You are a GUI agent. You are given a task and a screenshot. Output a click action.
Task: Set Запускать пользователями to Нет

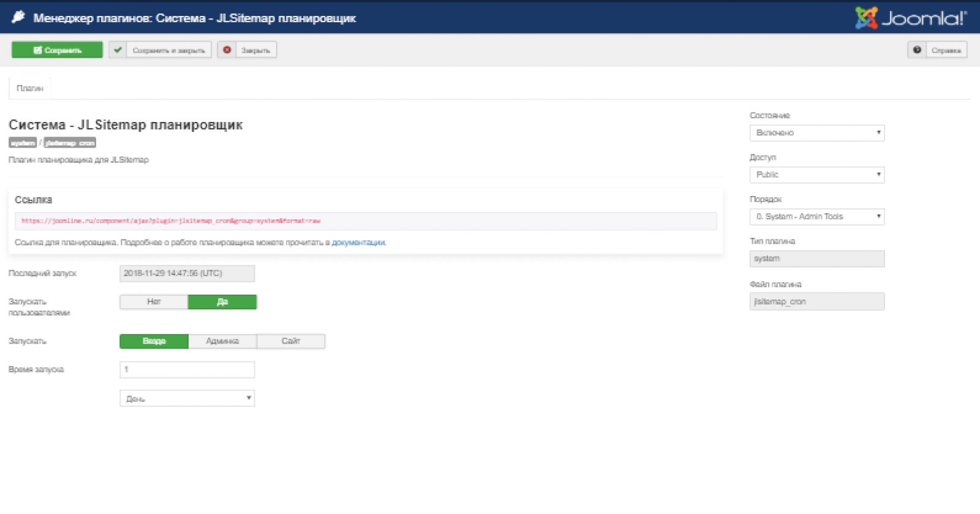tap(154, 302)
